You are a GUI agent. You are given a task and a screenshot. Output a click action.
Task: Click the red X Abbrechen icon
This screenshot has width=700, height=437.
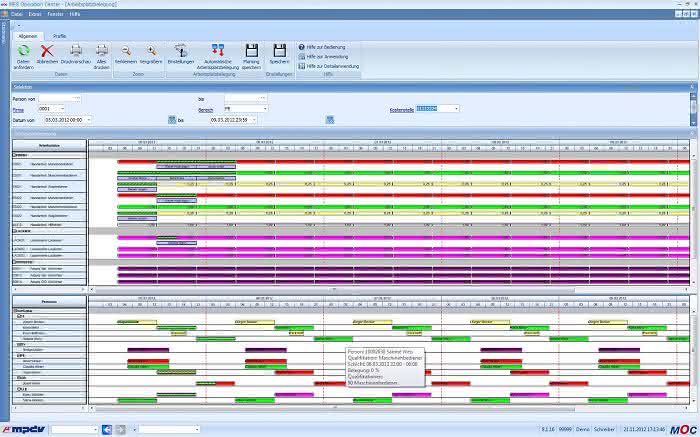coord(47,51)
